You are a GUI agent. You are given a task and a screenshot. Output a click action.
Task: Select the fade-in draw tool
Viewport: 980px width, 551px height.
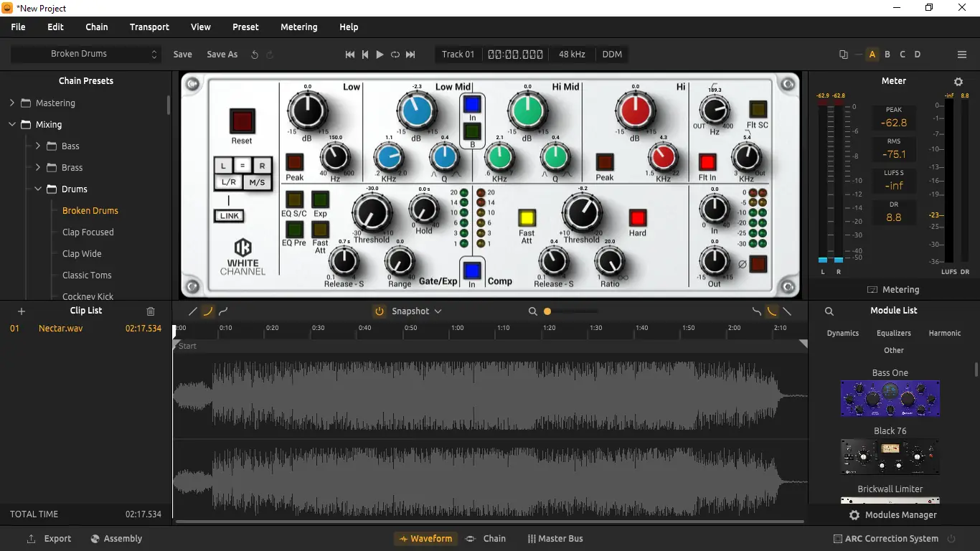(208, 311)
